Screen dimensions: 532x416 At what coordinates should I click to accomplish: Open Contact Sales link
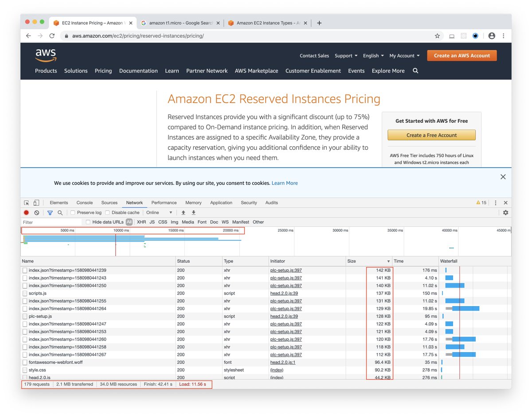314,56
